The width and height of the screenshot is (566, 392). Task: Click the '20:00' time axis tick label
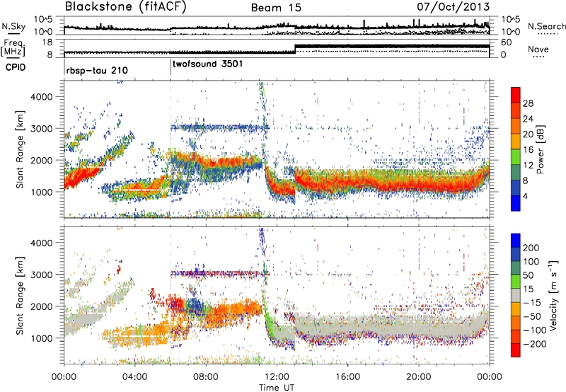[x=419, y=377]
